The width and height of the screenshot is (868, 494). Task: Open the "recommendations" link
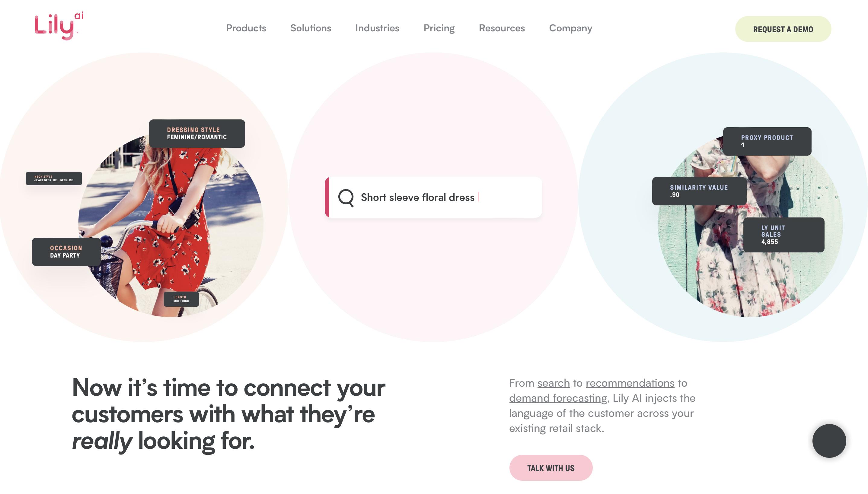pyautogui.click(x=630, y=383)
